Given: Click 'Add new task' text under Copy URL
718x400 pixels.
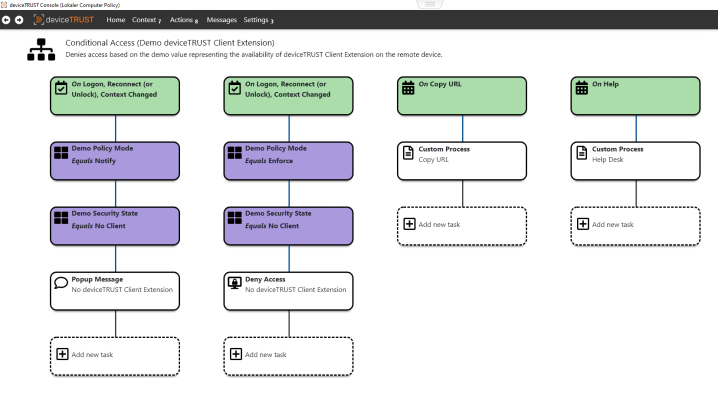Looking at the screenshot, I should click(x=439, y=225).
